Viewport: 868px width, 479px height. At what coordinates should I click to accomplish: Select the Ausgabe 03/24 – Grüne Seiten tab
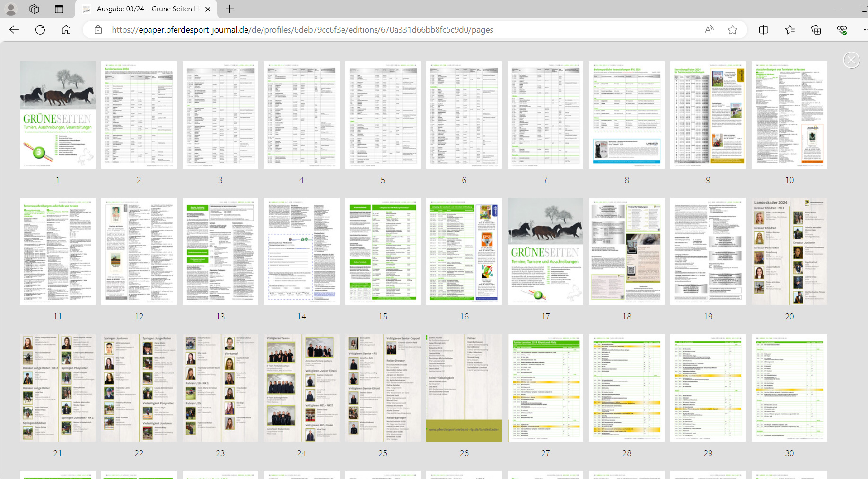tap(146, 9)
